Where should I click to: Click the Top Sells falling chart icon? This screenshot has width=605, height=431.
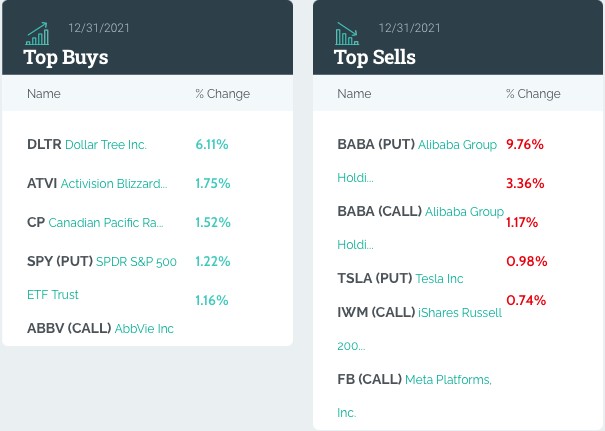(x=347, y=34)
